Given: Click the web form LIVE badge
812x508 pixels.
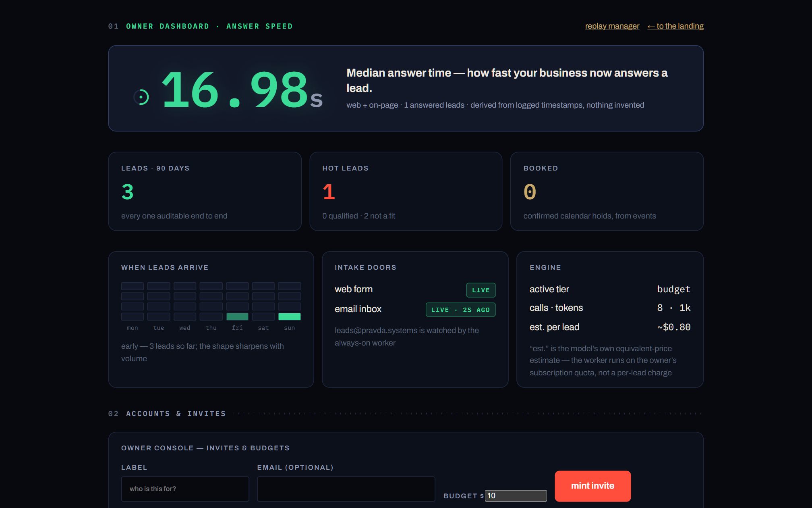Looking at the screenshot, I should (481, 290).
